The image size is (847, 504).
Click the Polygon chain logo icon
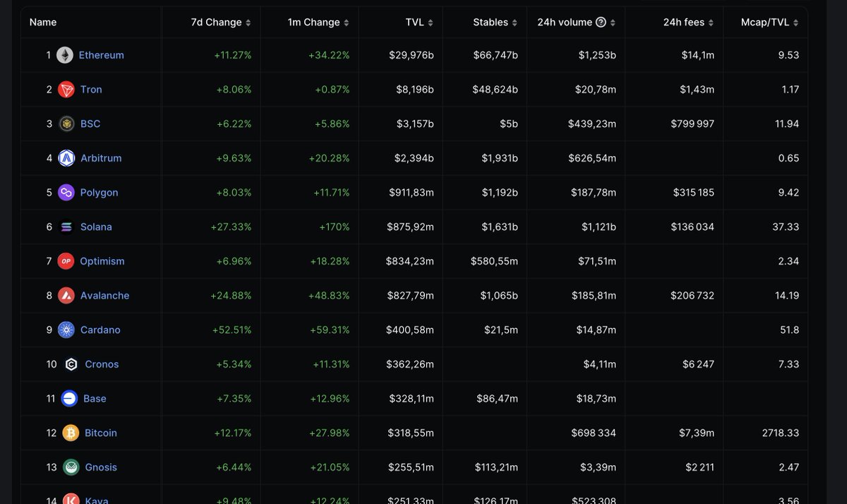point(66,193)
